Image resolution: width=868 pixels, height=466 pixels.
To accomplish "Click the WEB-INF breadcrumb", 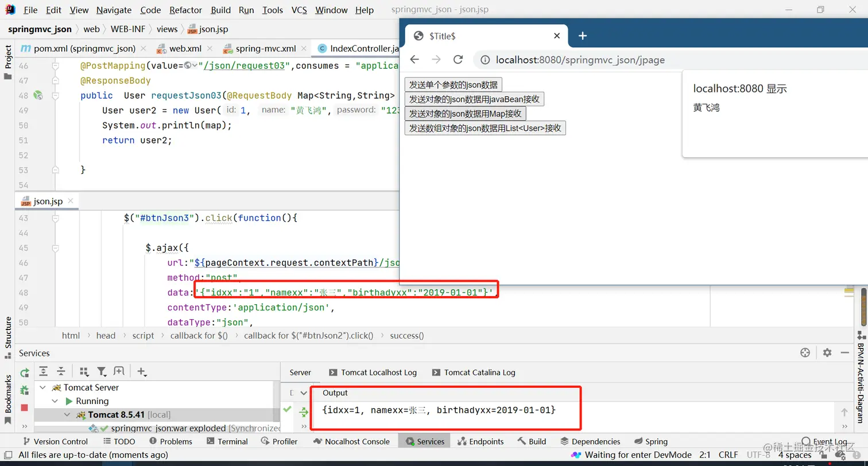I will pyautogui.click(x=128, y=29).
